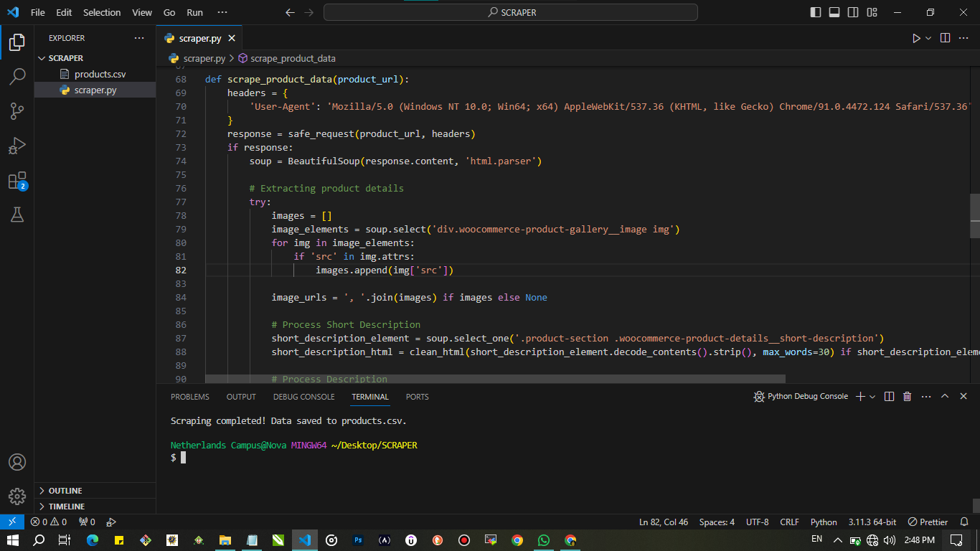Expand the OUTLINE section
The width and height of the screenshot is (980, 551).
tap(95, 491)
